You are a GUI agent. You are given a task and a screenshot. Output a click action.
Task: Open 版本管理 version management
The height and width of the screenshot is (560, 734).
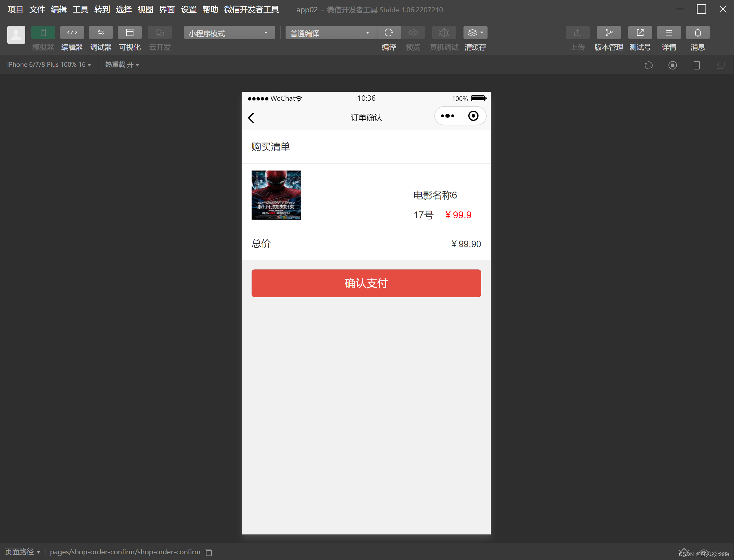(609, 32)
